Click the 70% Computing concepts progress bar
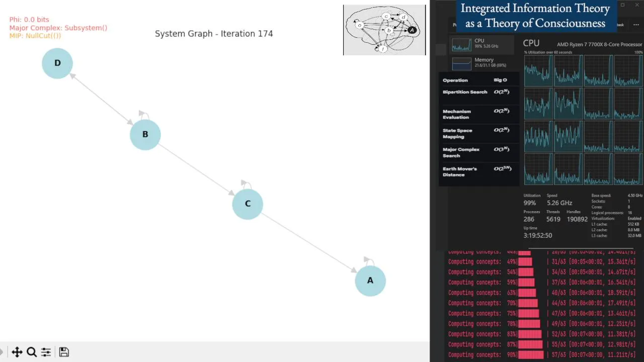This screenshot has width=644, height=362. pos(528,303)
